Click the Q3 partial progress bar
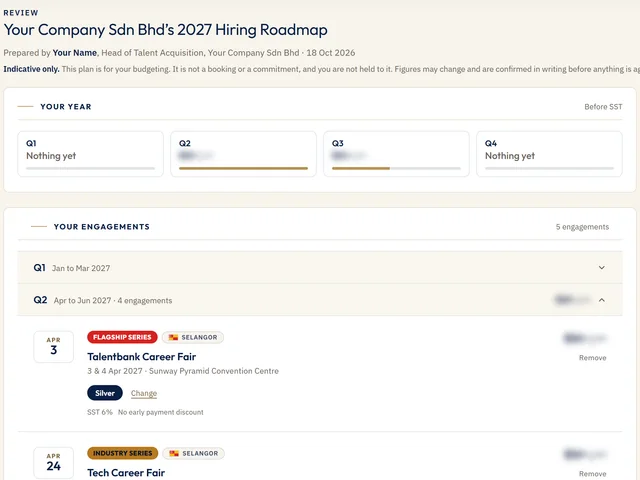The height and width of the screenshot is (480, 640). pyautogui.click(x=396, y=168)
